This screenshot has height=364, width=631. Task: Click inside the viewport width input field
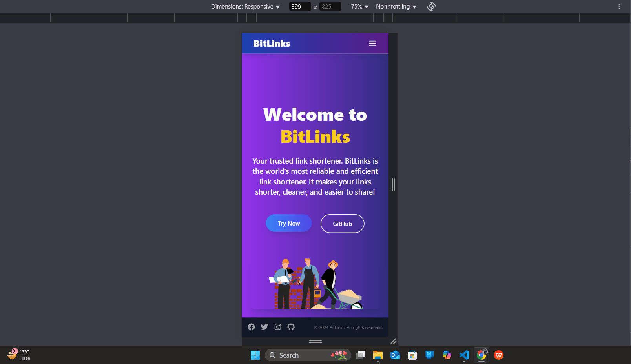[299, 6]
